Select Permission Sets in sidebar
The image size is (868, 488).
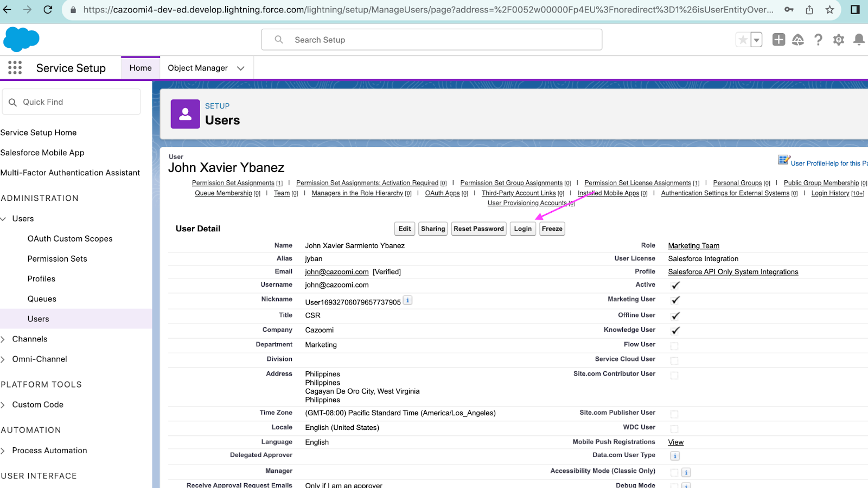(x=58, y=259)
